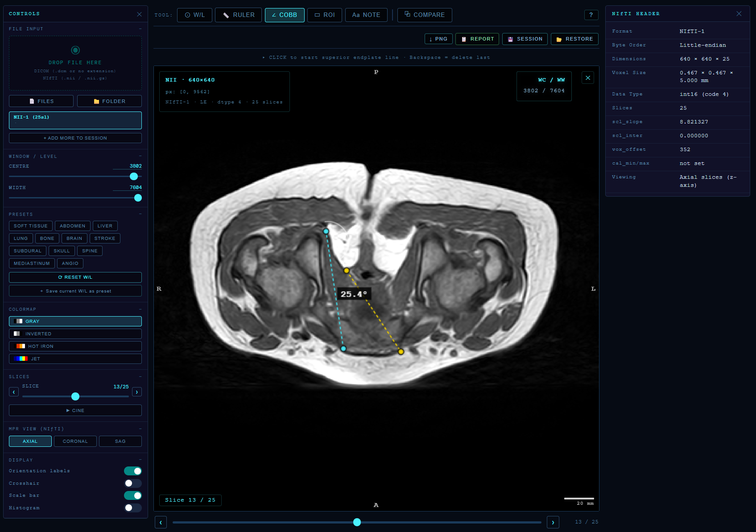The image size is (756, 532).
Task: Click Add More To Session
Action: pos(75,138)
